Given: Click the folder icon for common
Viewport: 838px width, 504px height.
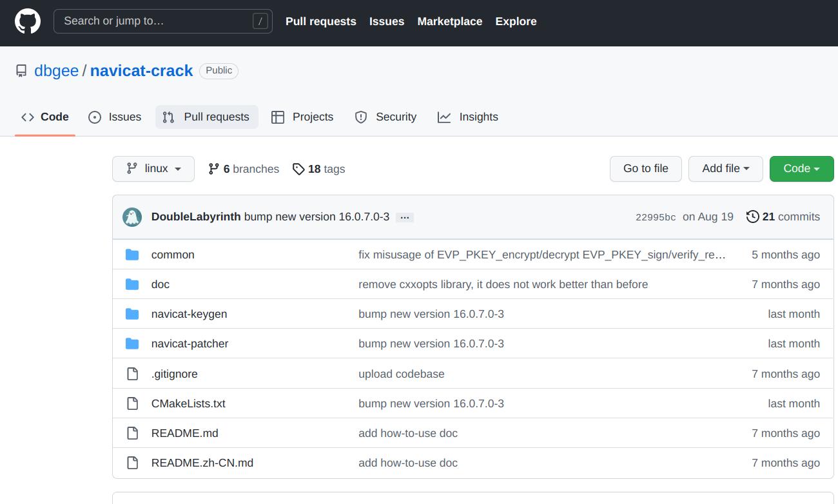Looking at the screenshot, I should 132,255.
